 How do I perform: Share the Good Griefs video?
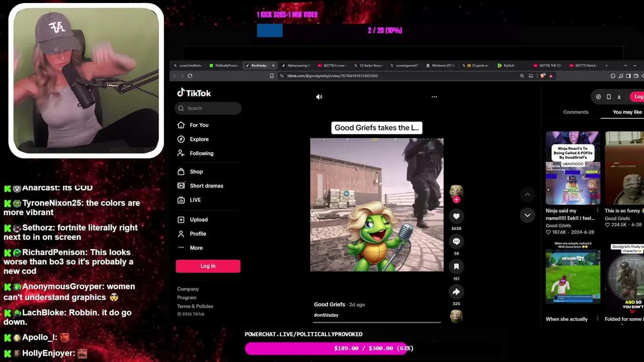tap(456, 292)
